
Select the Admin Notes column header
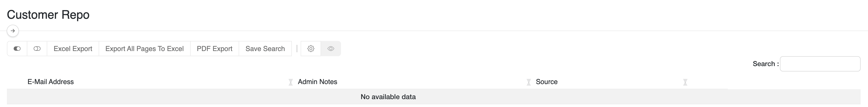[x=317, y=82]
